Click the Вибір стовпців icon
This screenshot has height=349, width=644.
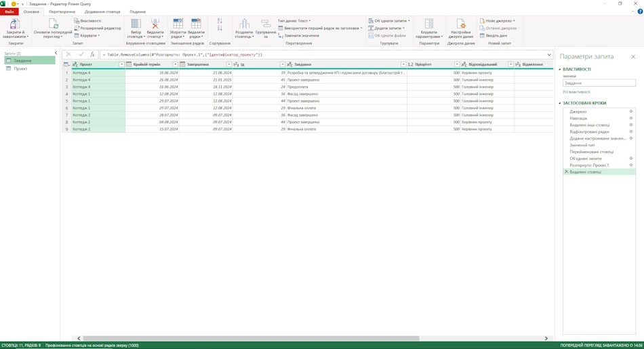click(136, 24)
